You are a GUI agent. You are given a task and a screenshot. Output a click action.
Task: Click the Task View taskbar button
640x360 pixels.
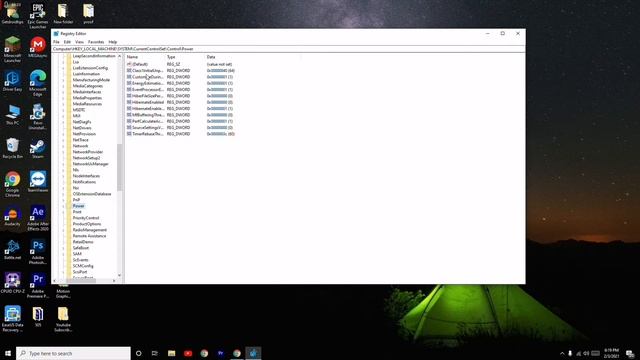pyautogui.click(x=155, y=353)
